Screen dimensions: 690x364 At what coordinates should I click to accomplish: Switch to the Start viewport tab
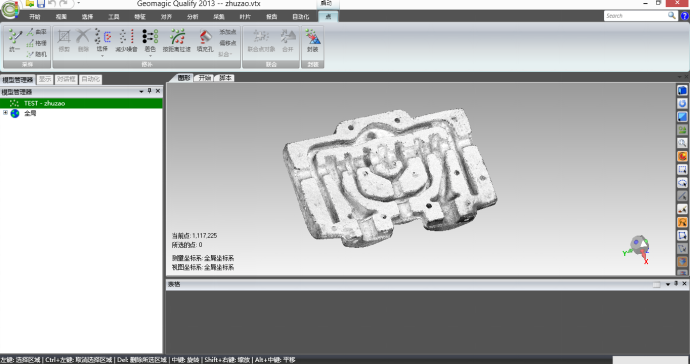pos(205,78)
